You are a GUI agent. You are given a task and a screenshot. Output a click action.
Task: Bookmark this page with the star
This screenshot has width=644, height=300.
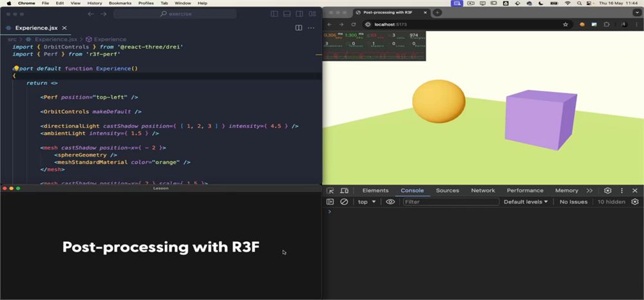click(565, 24)
